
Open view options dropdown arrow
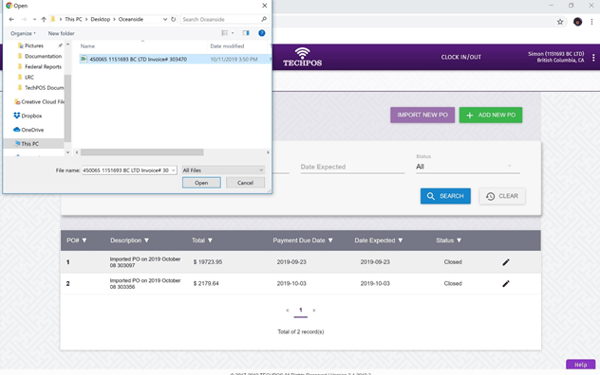(x=233, y=33)
